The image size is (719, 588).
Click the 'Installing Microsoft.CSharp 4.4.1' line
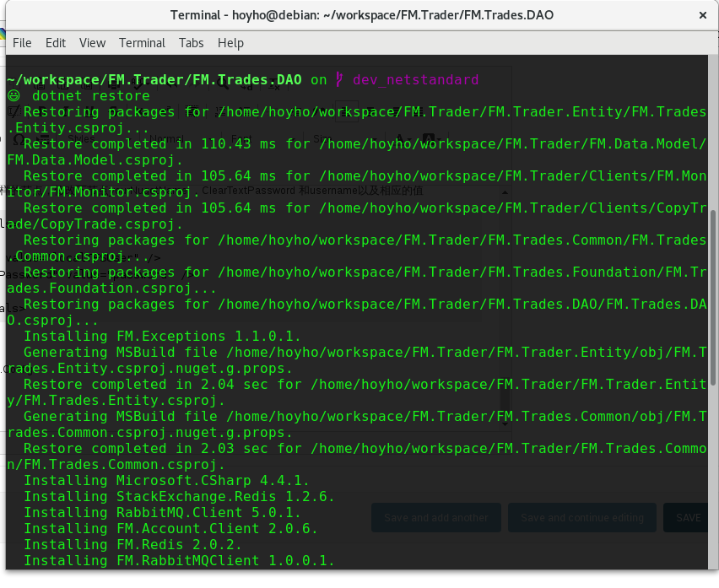click(x=166, y=481)
